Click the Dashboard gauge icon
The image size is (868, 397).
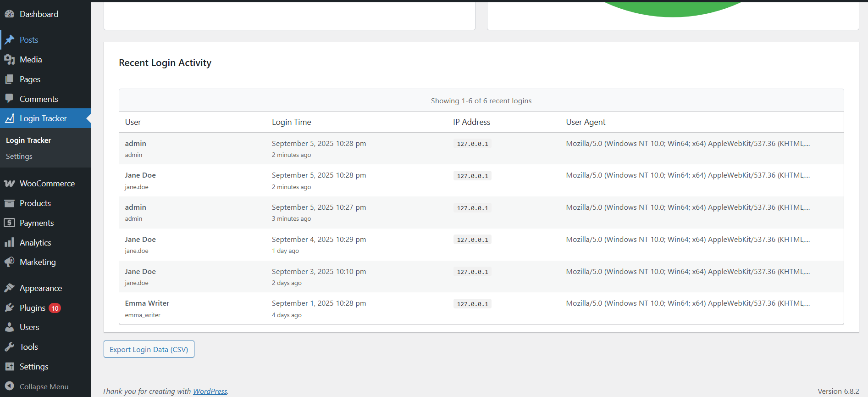pos(10,14)
